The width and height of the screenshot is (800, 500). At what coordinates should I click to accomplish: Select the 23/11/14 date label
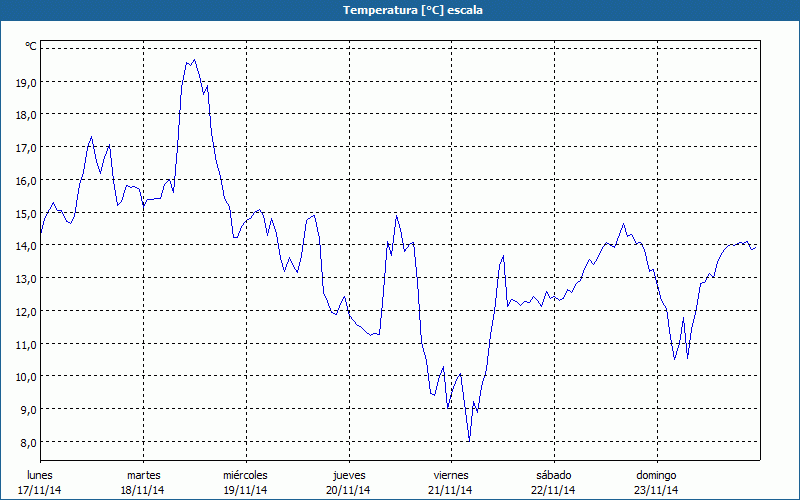click(656, 490)
